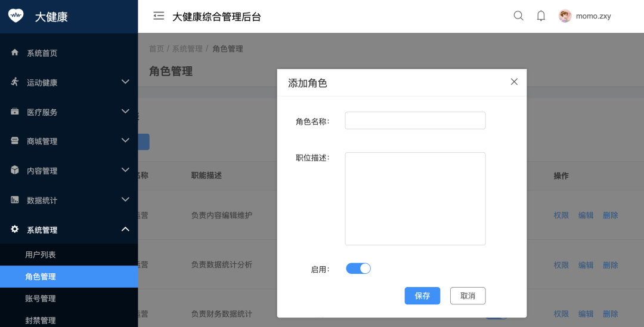The width and height of the screenshot is (644, 327).
Task: Select the 角色管理 submenu item
Action: click(69, 276)
